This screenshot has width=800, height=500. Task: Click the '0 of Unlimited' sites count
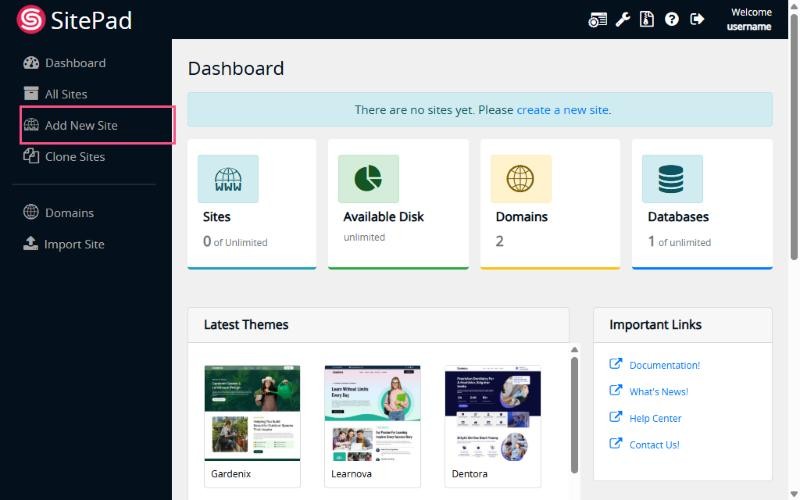point(235,241)
